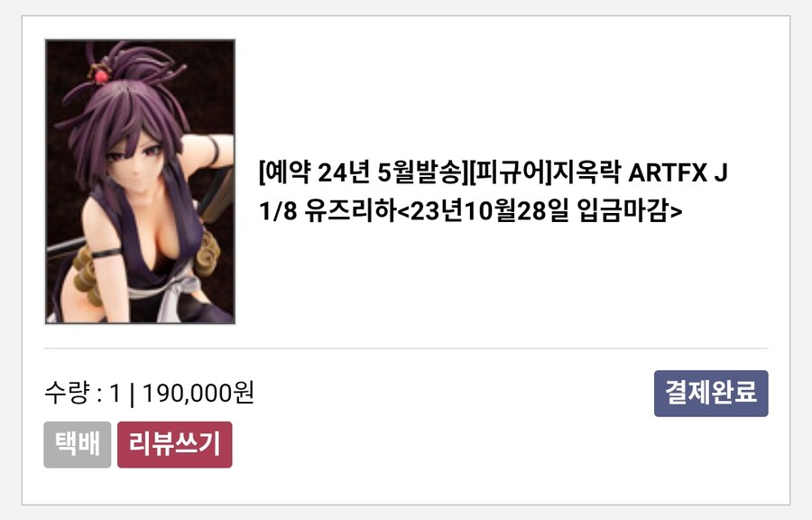The image size is (812, 520).
Task: Click the 결제완료 status button
Action: 711,394
